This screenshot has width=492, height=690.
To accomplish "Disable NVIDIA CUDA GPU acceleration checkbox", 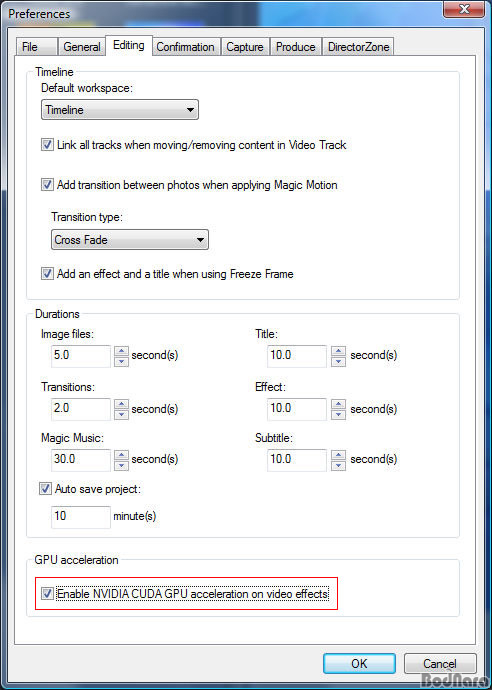I will tap(47, 594).
